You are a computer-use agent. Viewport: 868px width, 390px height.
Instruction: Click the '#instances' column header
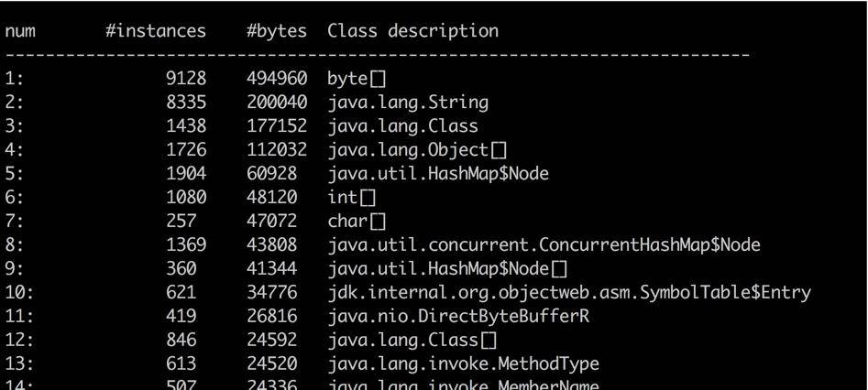click(x=156, y=30)
